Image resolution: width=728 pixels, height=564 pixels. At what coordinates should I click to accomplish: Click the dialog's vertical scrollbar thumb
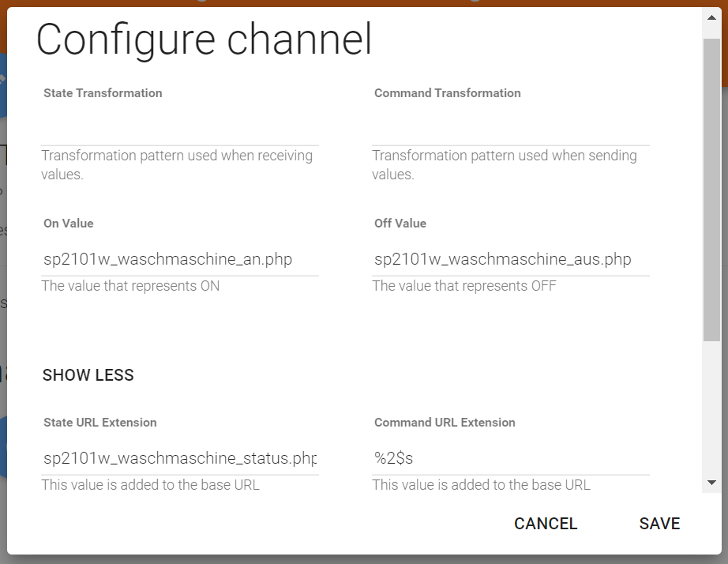[x=711, y=190]
